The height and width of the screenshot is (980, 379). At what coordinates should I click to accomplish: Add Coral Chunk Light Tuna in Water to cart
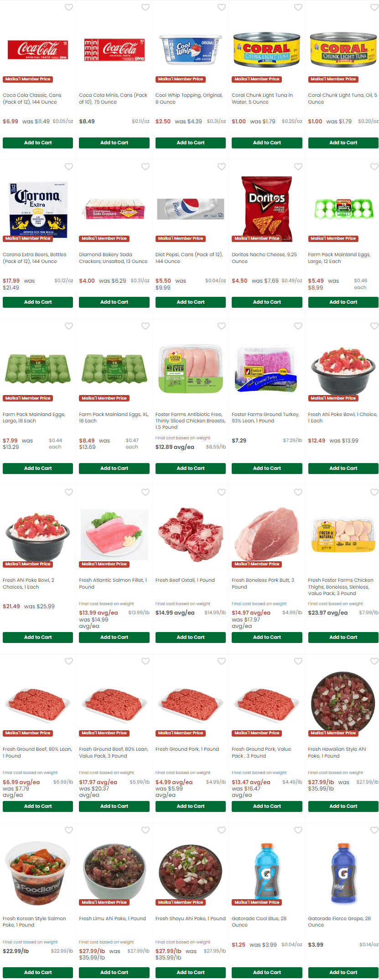[x=267, y=143]
